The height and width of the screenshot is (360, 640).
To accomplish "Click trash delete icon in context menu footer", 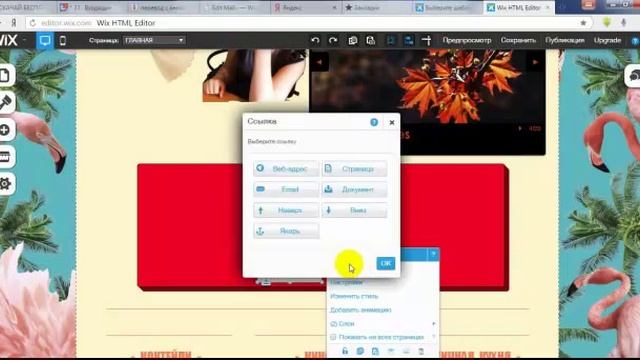I will pos(421,351).
